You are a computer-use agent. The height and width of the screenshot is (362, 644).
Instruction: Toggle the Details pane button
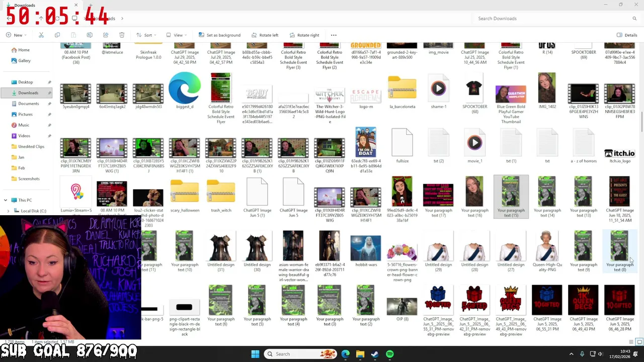627,35
